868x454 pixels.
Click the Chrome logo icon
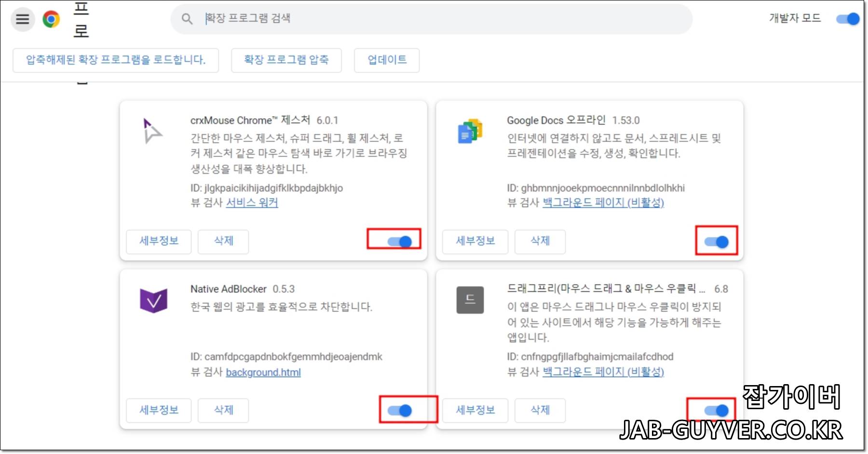pyautogui.click(x=51, y=19)
